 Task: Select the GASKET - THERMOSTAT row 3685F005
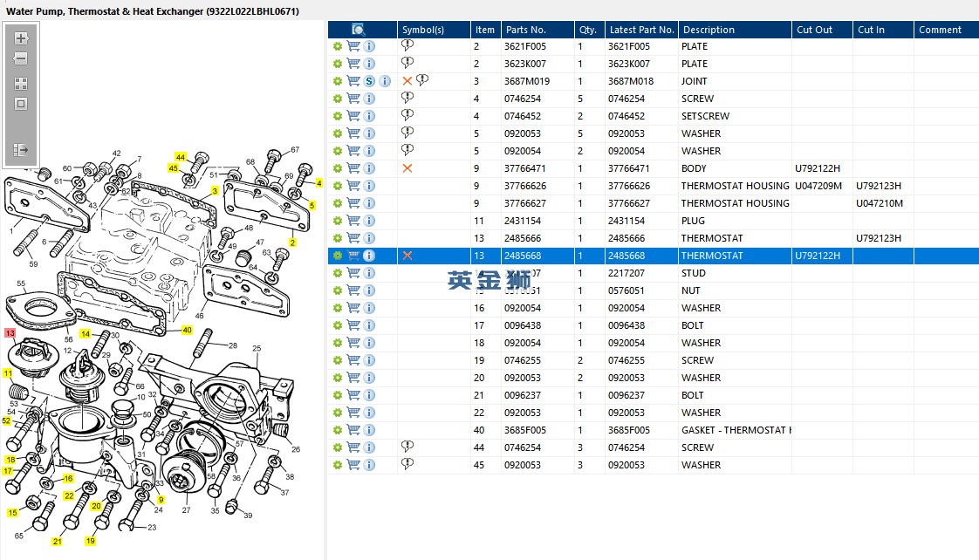[x=735, y=430]
